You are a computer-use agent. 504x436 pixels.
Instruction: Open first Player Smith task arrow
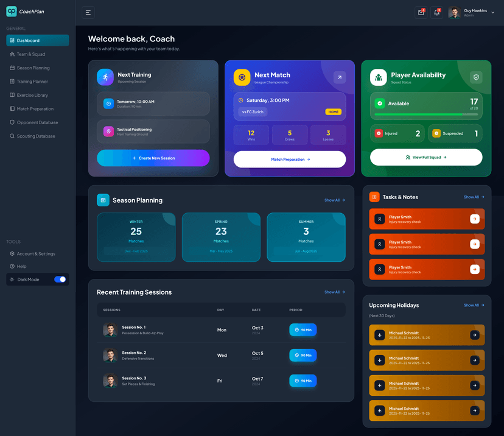coord(475,219)
